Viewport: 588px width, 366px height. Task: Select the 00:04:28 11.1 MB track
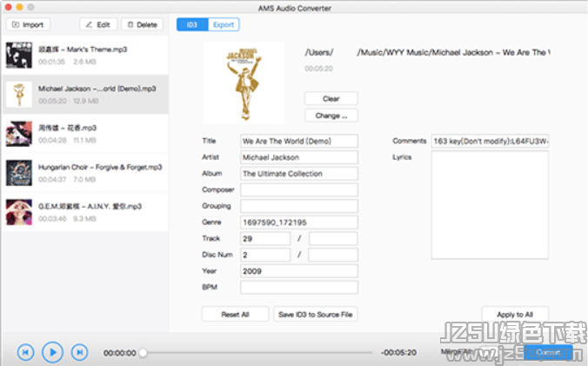click(85, 134)
